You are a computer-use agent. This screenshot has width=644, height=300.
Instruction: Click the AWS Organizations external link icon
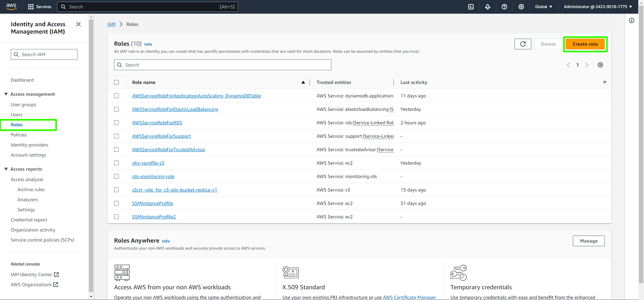tap(56, 285)
